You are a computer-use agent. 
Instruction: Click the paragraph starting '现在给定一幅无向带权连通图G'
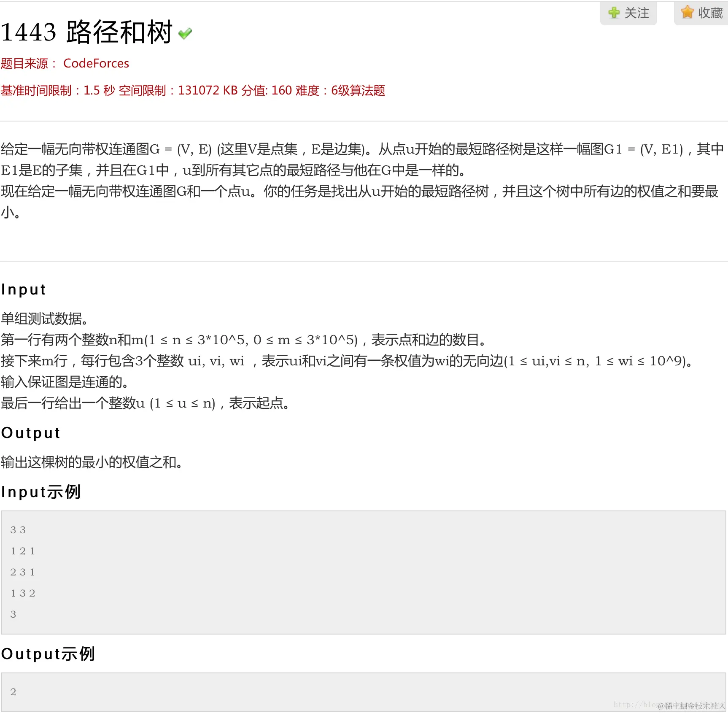[360, 202]
